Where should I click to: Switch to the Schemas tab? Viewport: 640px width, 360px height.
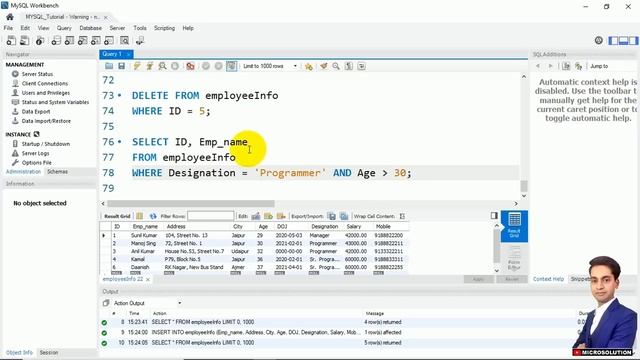pos(58,171)
